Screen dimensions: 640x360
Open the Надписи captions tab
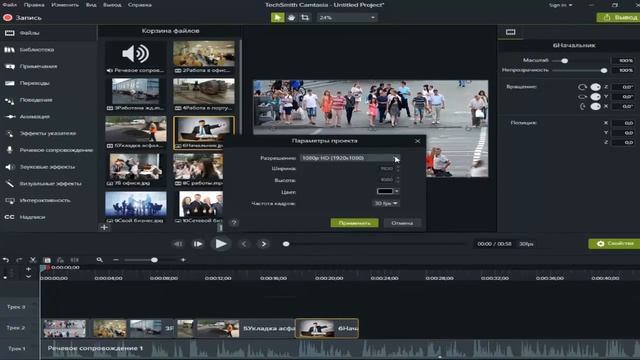(48, 217)
